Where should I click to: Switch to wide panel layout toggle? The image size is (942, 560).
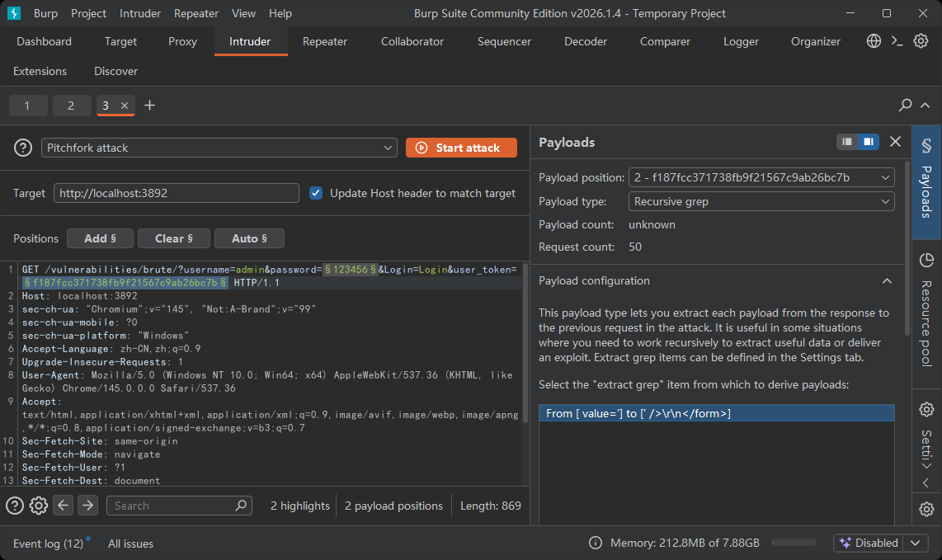pos(868,141)
